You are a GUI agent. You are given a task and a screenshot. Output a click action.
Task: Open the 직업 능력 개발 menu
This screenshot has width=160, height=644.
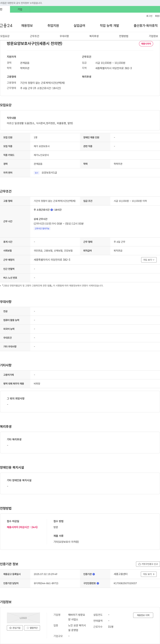[x=109, y=25]
